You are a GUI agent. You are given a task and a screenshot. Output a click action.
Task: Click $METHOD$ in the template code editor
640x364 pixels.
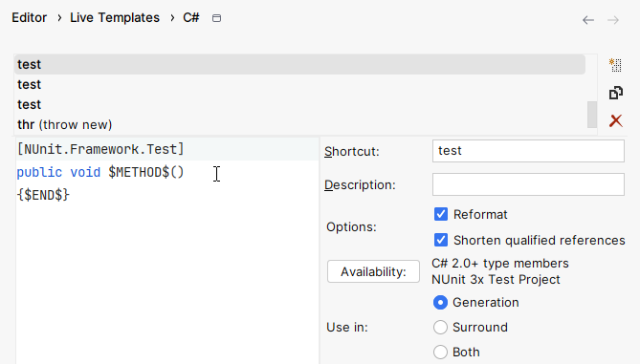click(139, 172)
